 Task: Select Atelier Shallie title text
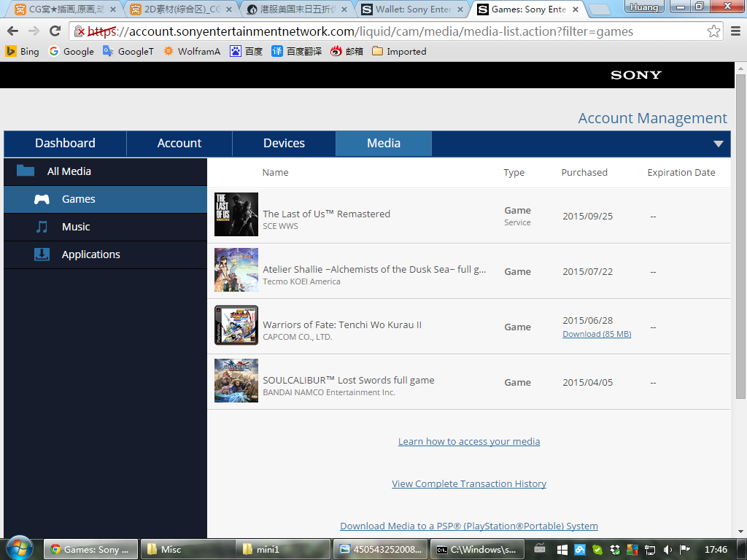374,270
